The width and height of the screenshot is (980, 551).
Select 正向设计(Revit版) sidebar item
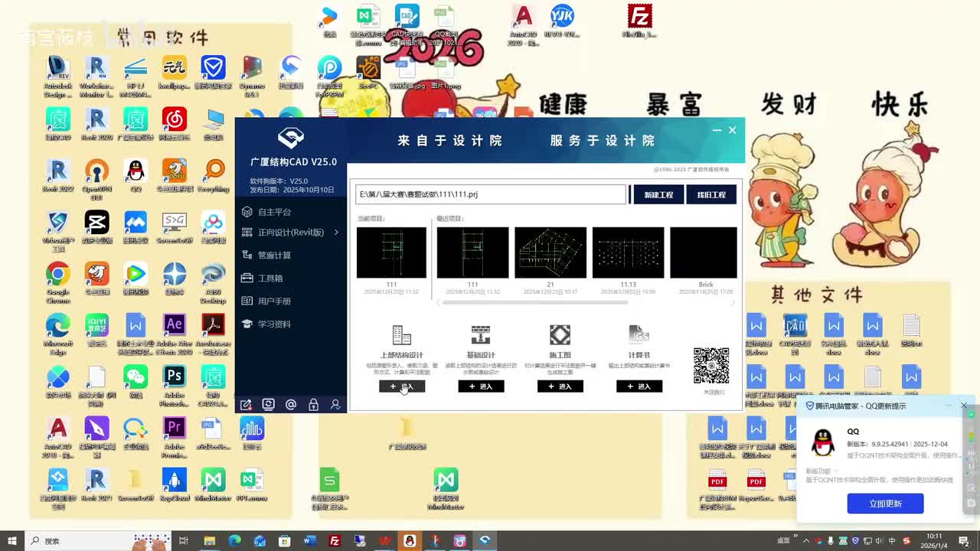[290, 232]
